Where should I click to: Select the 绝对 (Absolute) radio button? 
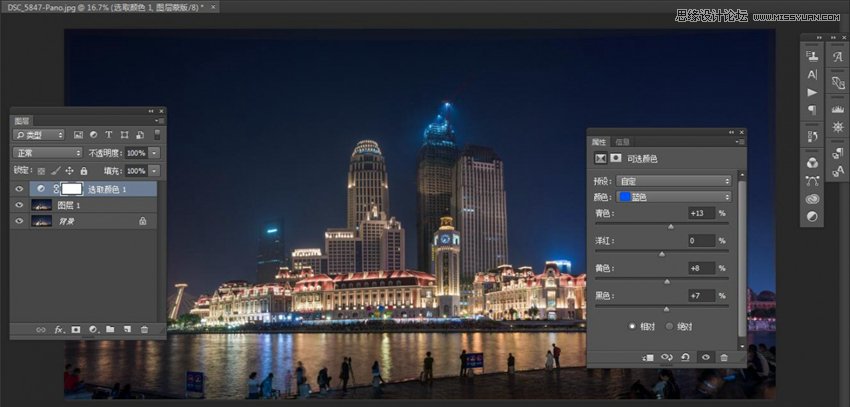point(669,326)
